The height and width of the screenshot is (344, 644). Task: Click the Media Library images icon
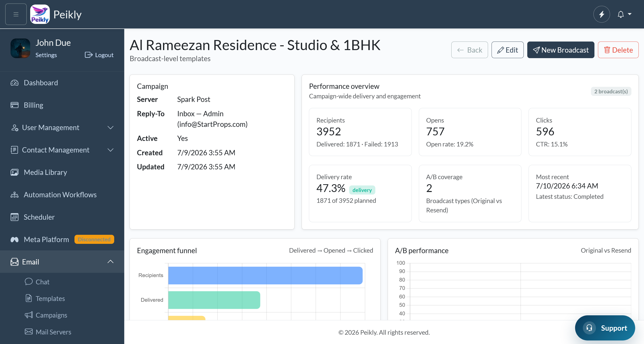click(x=15, y=172)
